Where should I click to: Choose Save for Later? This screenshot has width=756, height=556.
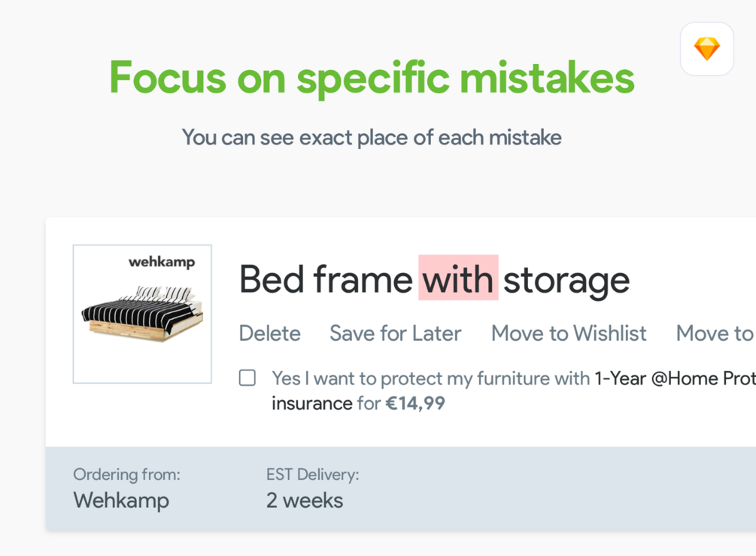click(396, 333)
